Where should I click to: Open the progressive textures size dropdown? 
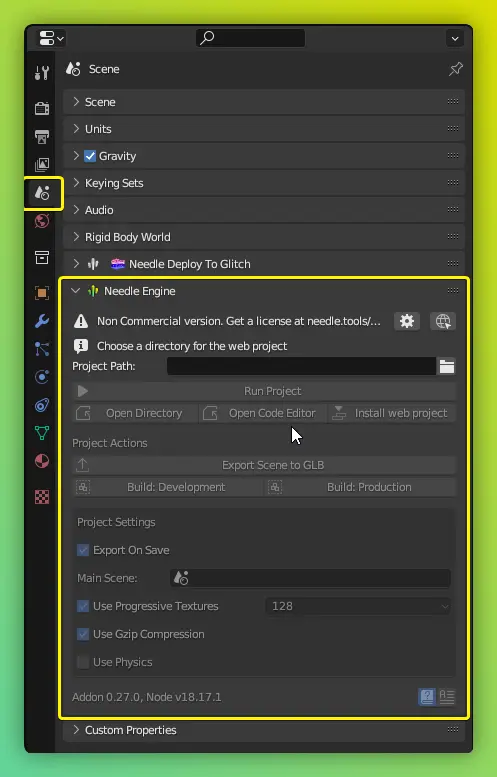(358, 606)
